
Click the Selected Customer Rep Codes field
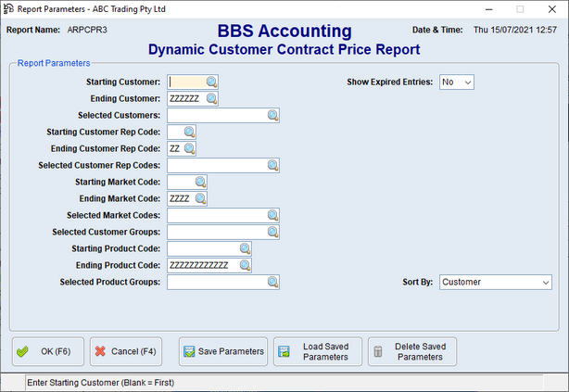pyautogui.click(x=217, y=166)
